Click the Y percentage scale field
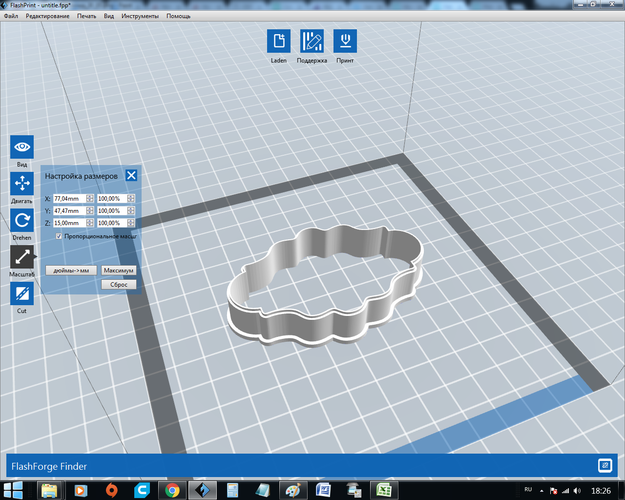The width and height of the screenshot is (625, 500). 112,211
